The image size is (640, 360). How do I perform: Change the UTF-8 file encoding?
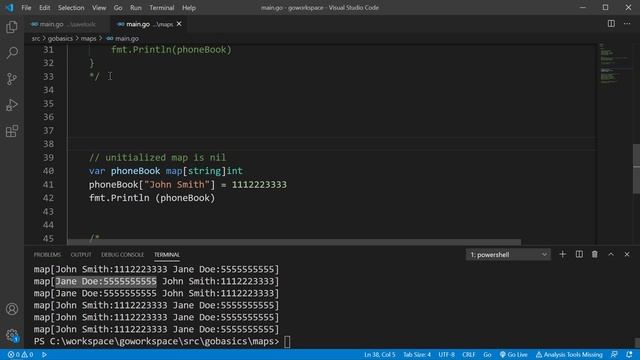coord(447,355)
